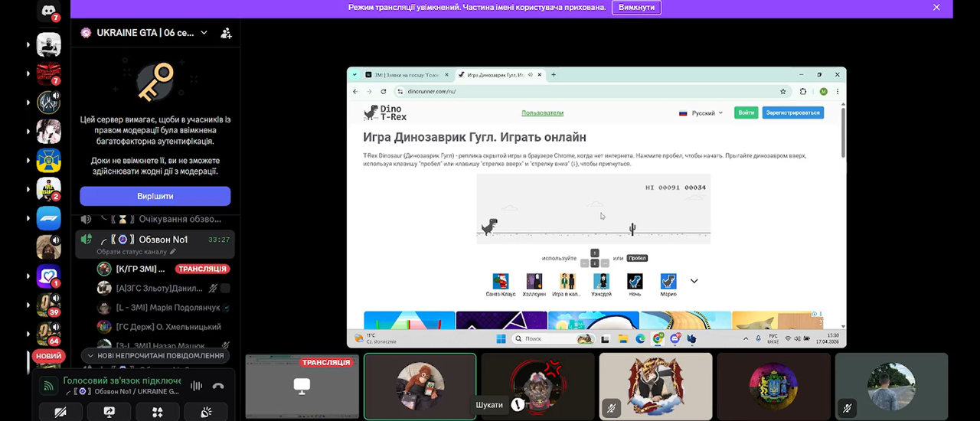This screenshot has width=980, height=421.
Task: Open Chrome three-dot menu
Action: [x=838, y=91]
